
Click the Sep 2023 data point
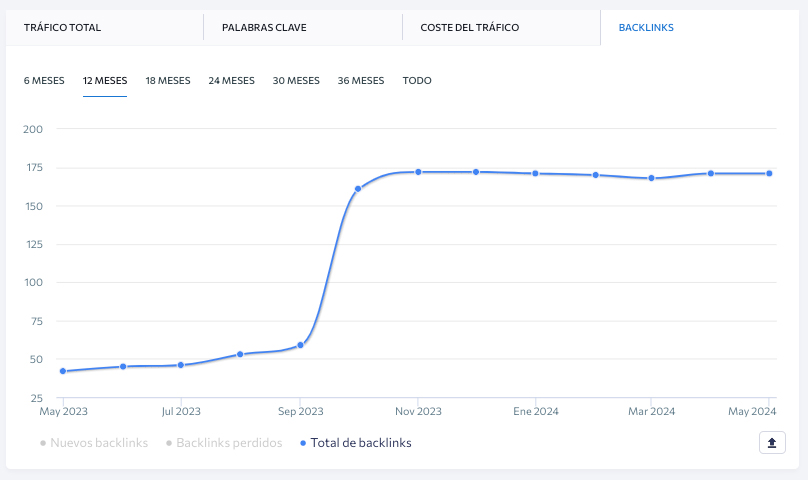click(300, 345)
